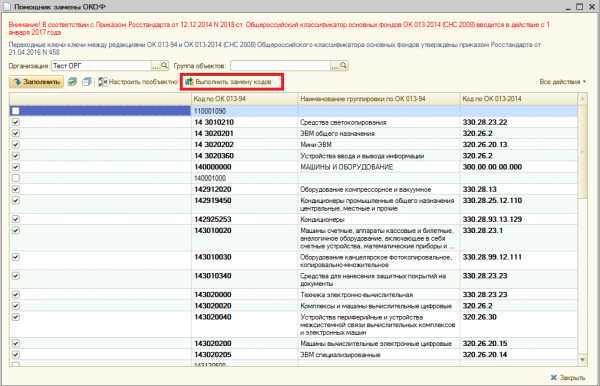Tick the checkbox for code 140001000

click(15, 178)
